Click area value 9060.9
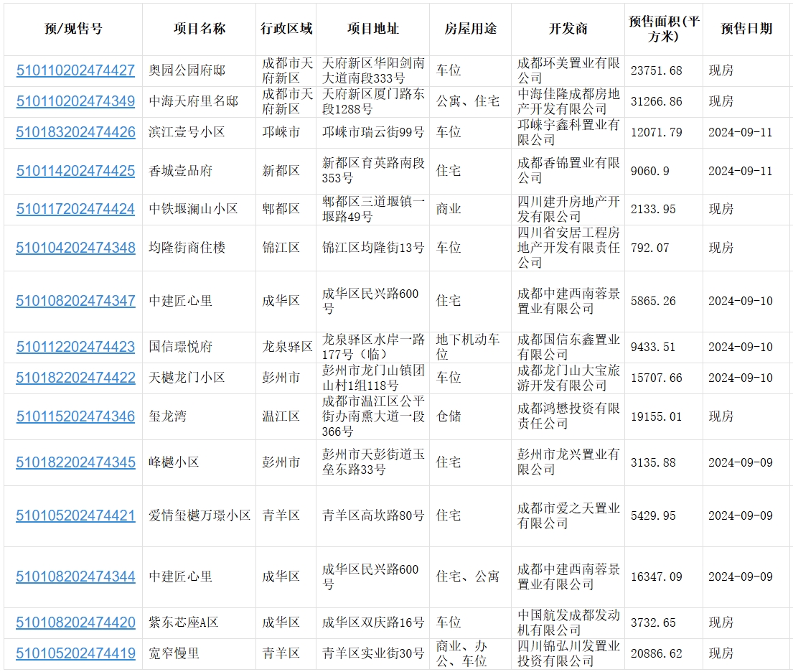The image size is (793, 672). pos(650,172)
